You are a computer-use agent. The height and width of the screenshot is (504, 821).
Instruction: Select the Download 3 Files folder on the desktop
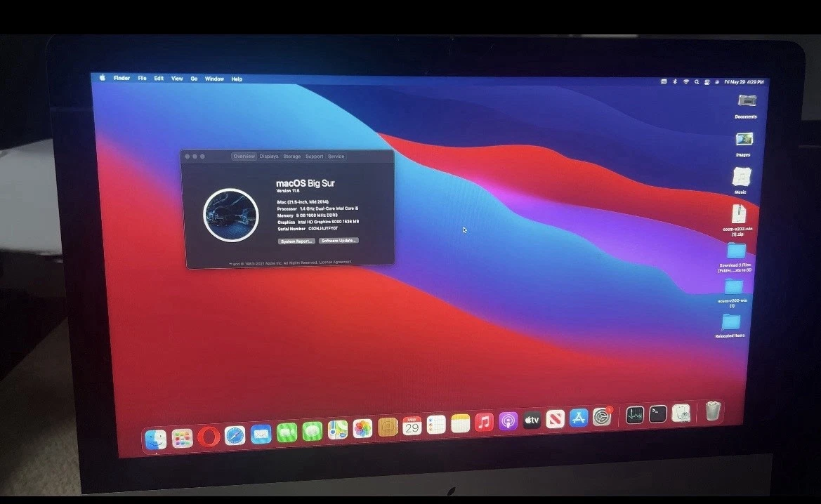point(735,258)
